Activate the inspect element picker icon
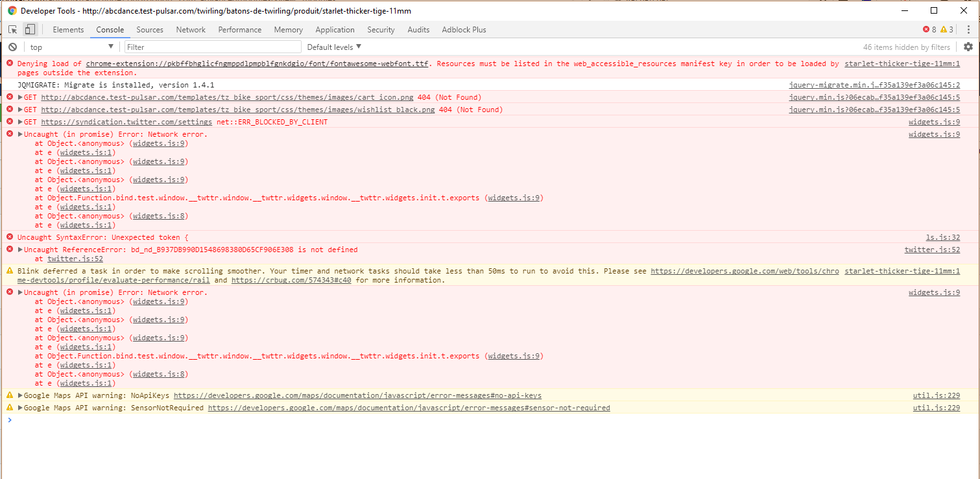The width and height of the screenshot is (980, 479). (12, 30)
